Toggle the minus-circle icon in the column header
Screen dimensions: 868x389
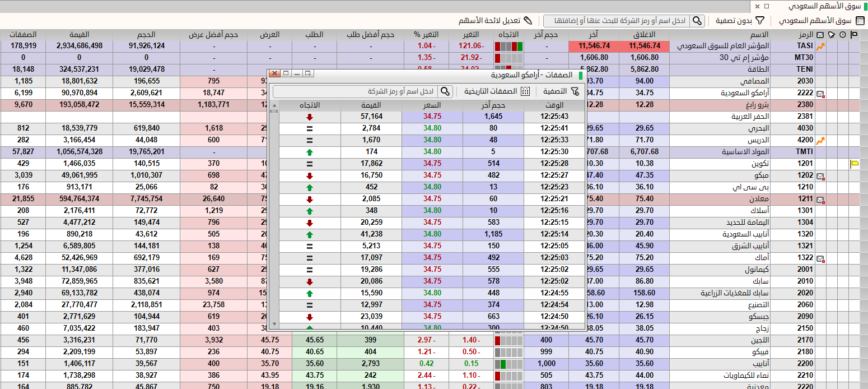[842, 34]
